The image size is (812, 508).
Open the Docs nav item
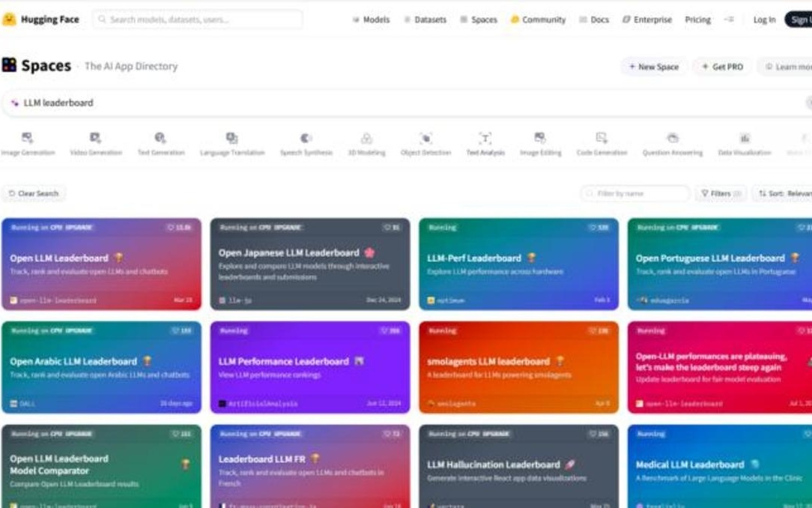tap(594, 19)
